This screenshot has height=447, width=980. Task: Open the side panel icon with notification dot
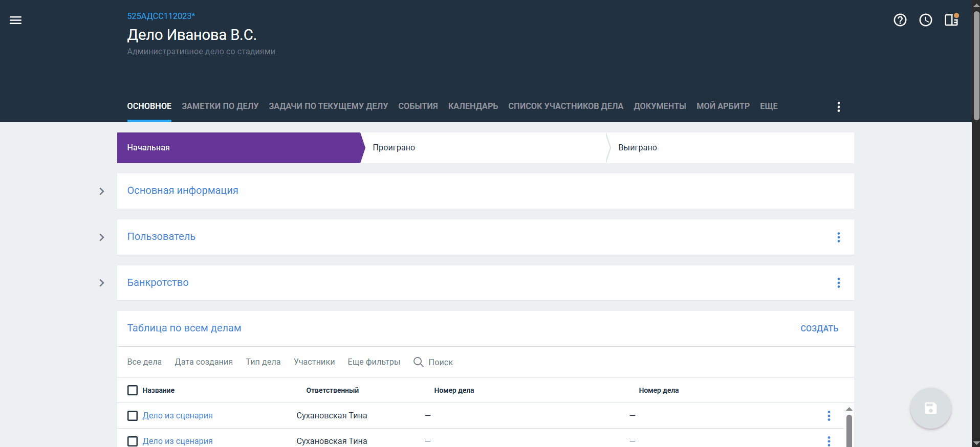[x=951, y=20]
